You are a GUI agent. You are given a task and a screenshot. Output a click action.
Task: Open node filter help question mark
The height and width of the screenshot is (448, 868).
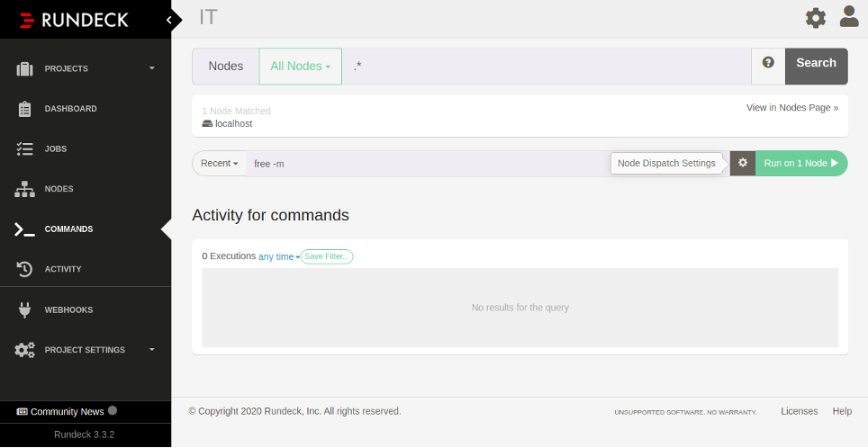[x=768, y=62]
